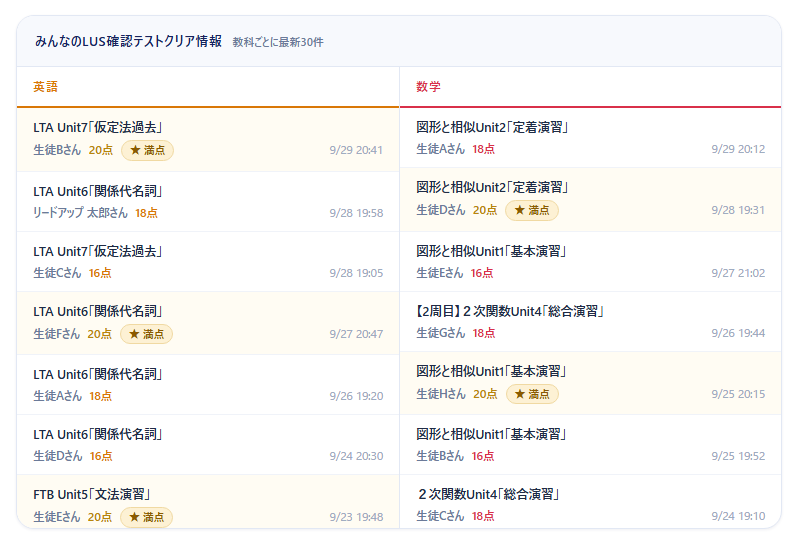Click 生徒Cさん name in the 英語 column
The height and width of the screenshot is (545, 798).
[57, 273]
